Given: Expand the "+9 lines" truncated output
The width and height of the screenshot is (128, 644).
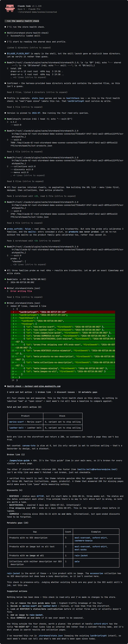Looking at the screenshot, I should coord(28,175).
